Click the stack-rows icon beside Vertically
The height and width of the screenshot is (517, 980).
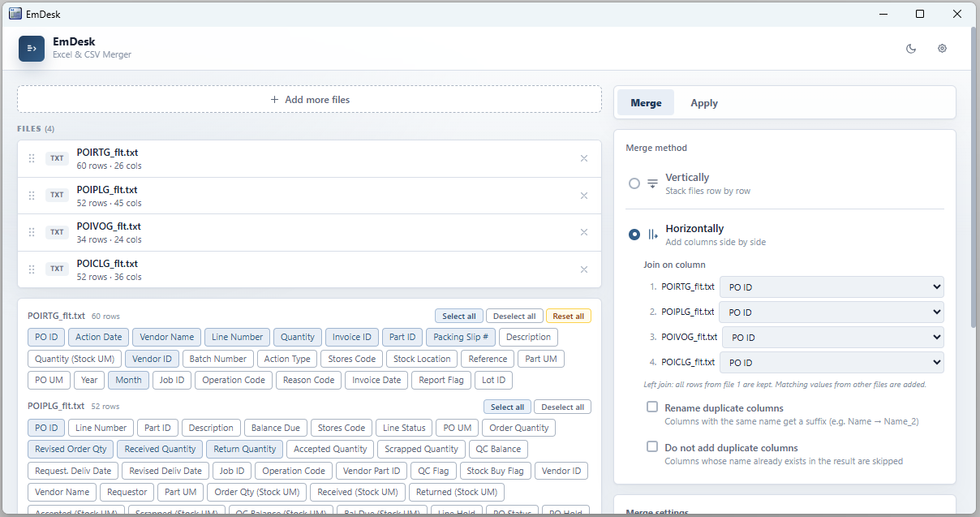coord(652,183)
